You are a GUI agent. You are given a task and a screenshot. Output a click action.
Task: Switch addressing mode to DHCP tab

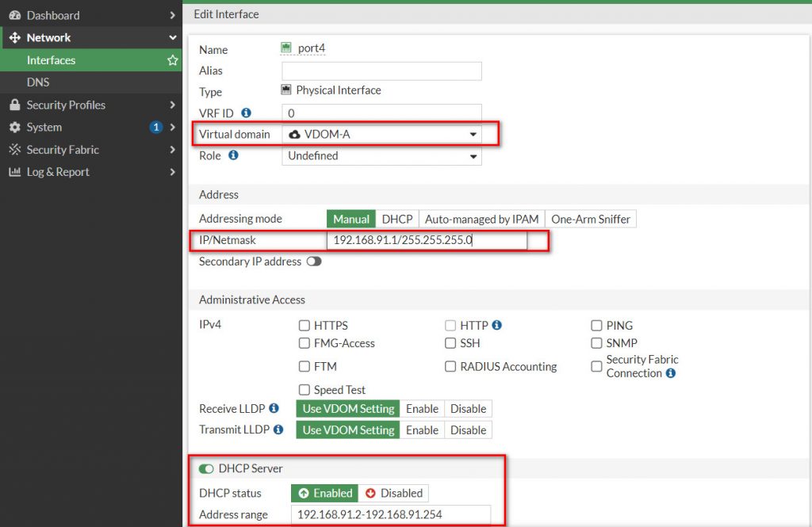point(396,219)
